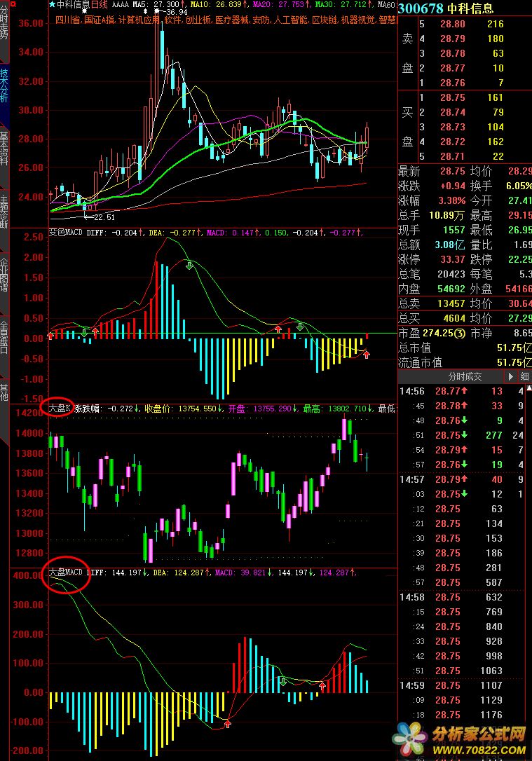Click the 涨跌 value +0.94
The width and height of the screenshot is (532, 761).
pyautogui.click(x=452, y=186)
